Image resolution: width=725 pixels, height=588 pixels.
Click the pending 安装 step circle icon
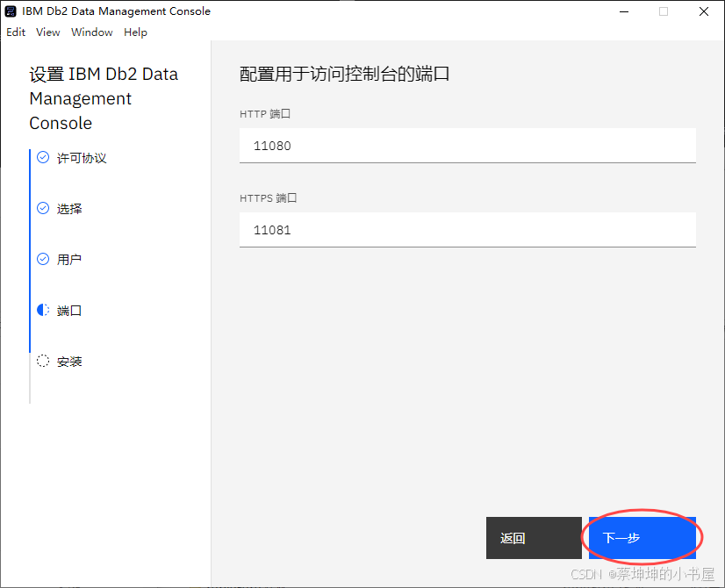pos(41,361)
